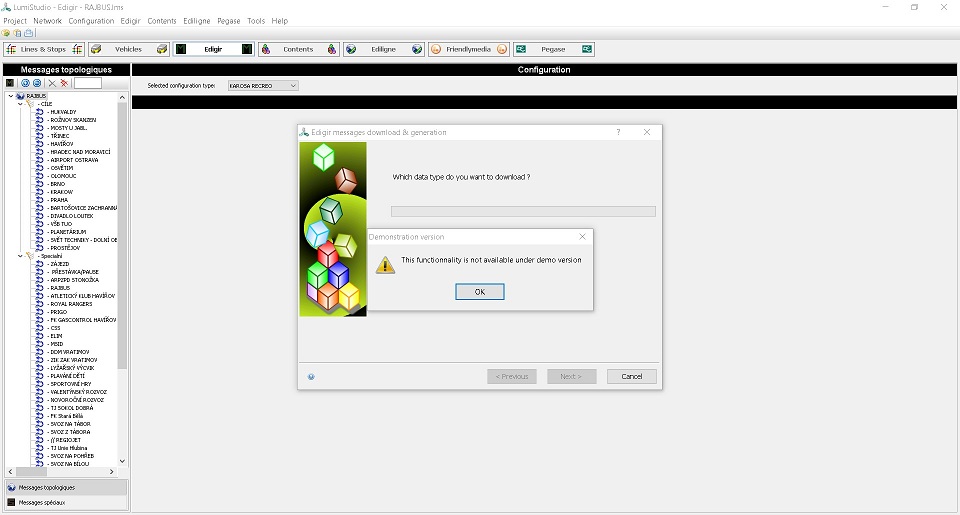The height and width of the screenshot is (515, 960).
Task: Click the search field in the Messages toolbar
Action: (88, 83)
